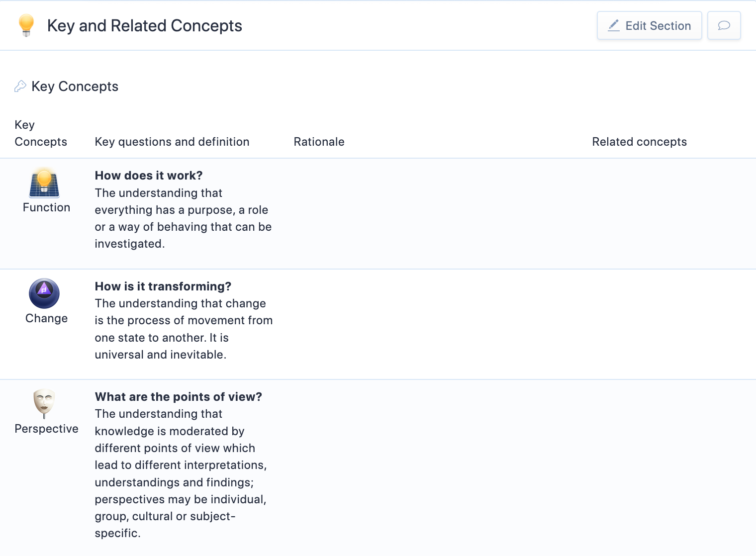
Task: Click the Change magic ball icon
Action: coord(44,293)
